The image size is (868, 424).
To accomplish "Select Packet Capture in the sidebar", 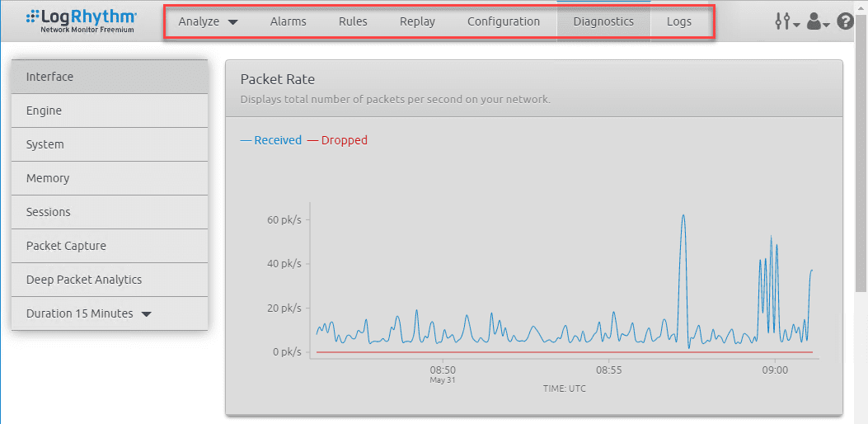I will click(110, 246).
